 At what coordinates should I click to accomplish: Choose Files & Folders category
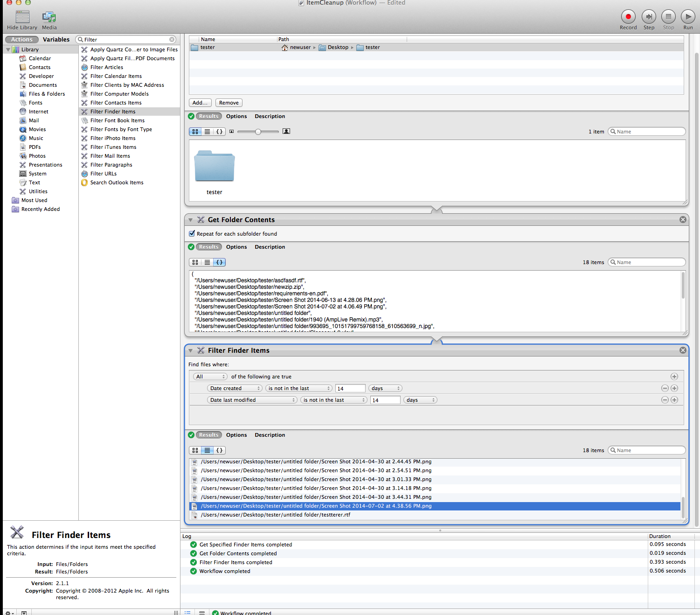click(x=47, y=94)
